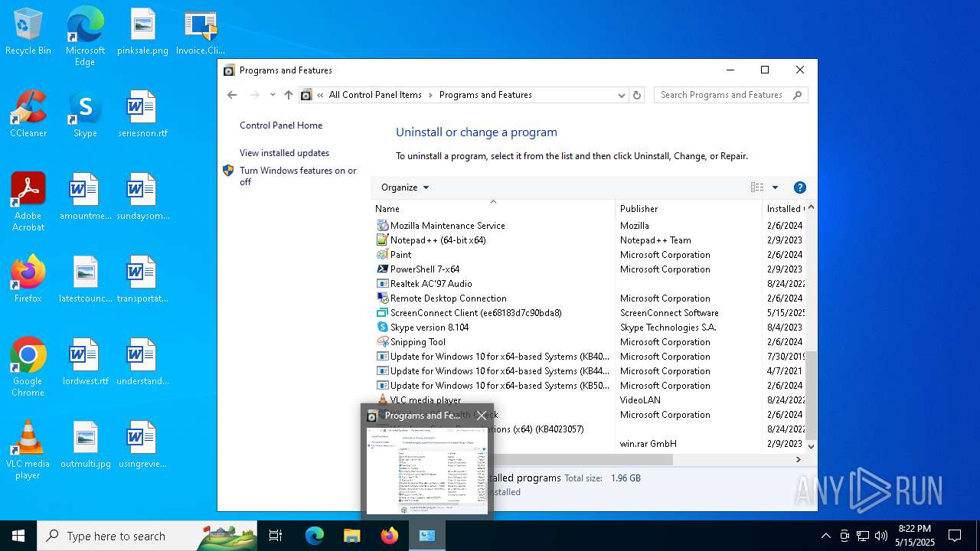Sort list by the Publisher column
Viewport: 980px width, 551px height.
(x=689, y=208)
